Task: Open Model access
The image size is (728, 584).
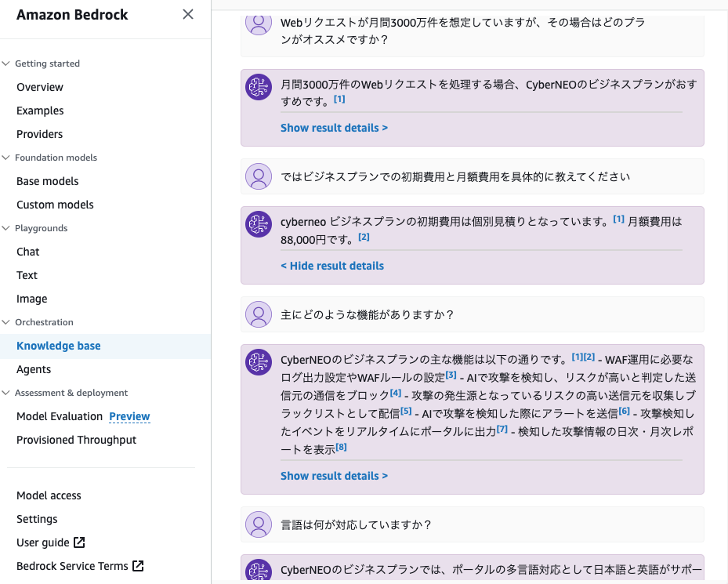Action: 49,495
